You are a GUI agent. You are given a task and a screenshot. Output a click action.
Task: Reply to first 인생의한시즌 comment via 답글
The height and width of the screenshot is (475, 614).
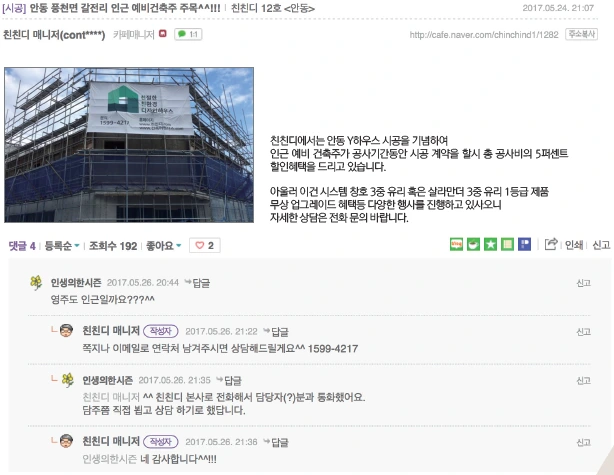point(197,283)
